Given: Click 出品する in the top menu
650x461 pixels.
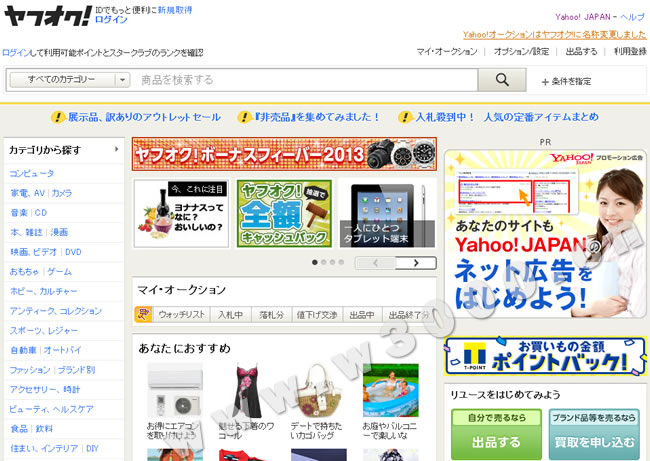Looking at the screenshot, I should pyautogui.click(x=582, y=52).
